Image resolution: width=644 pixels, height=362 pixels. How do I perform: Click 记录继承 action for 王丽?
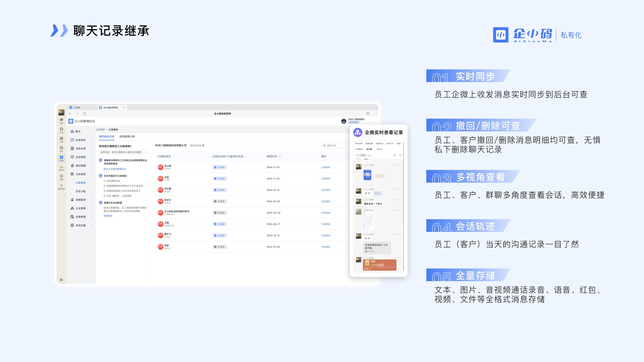[x=325, y=179]
